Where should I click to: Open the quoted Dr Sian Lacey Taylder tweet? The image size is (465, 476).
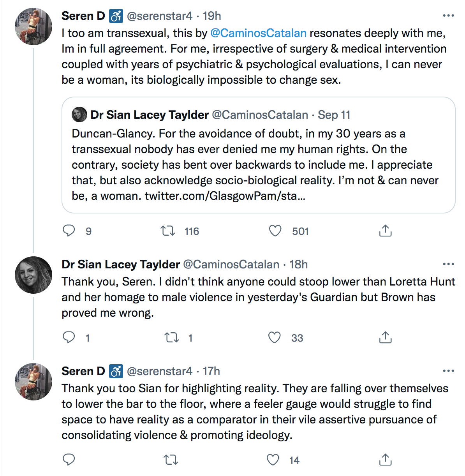point(259,155)
